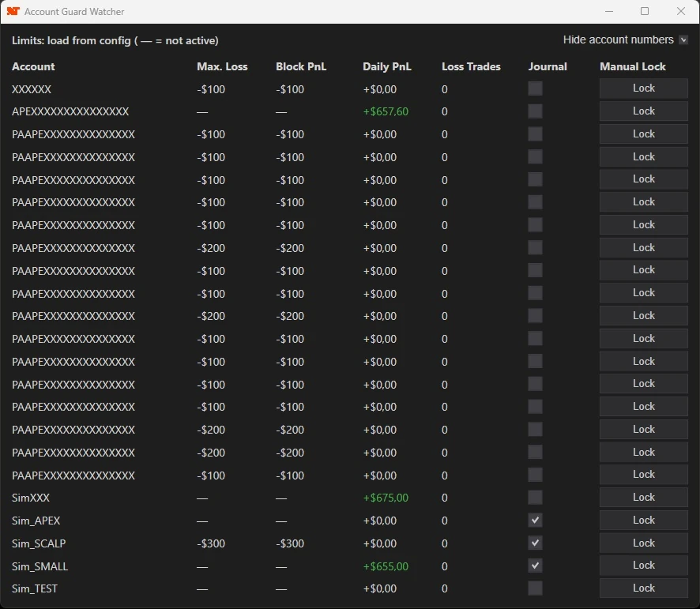Close the Account Guard Watcher window
This screenshot has height=609, width=700.
(681, 12)
